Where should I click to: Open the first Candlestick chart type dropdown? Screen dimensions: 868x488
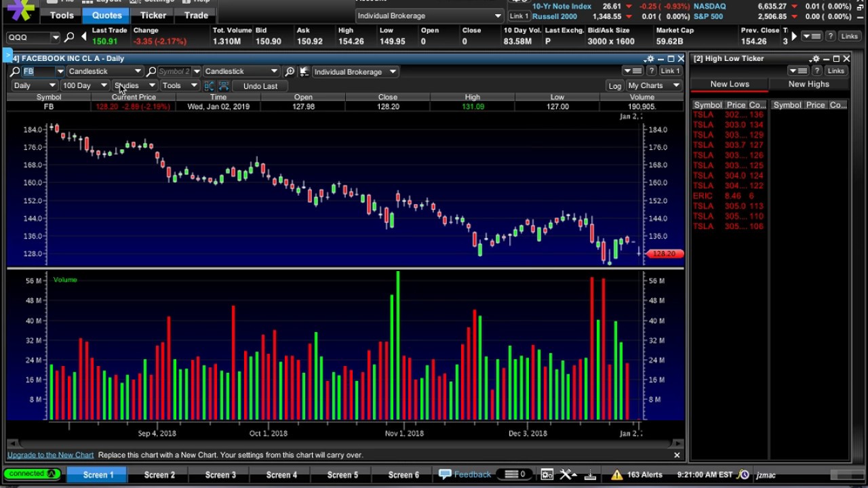[x=105, y=71]
